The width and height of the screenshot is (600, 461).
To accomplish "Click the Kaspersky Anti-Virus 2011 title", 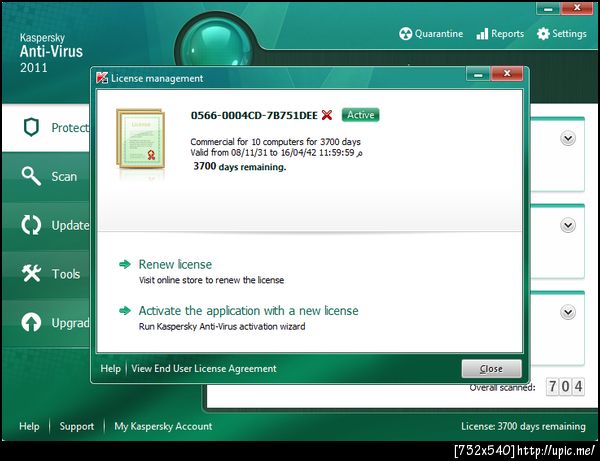I will (x=51, y=53).
